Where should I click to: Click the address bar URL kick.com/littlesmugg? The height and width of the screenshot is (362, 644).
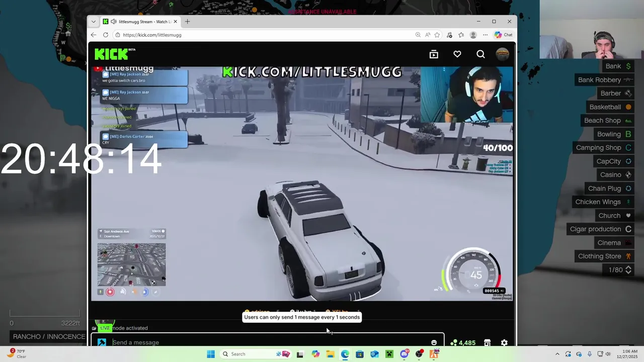152,35
